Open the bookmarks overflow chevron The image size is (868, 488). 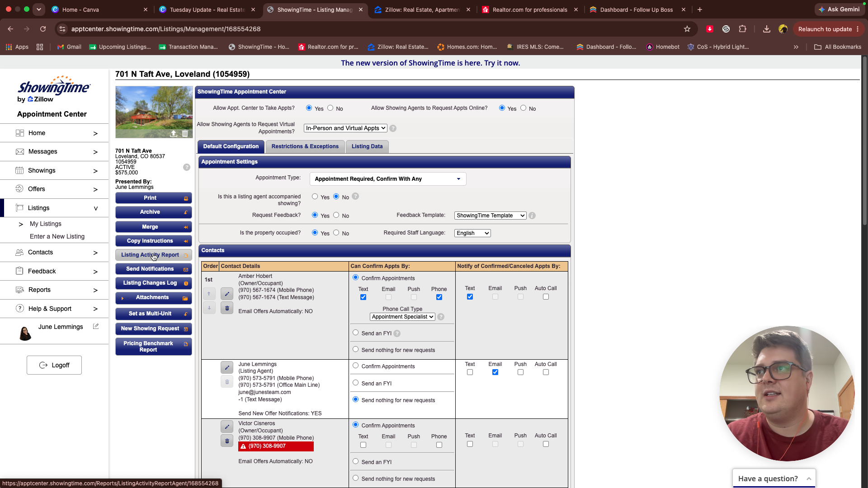pos(796,47)
